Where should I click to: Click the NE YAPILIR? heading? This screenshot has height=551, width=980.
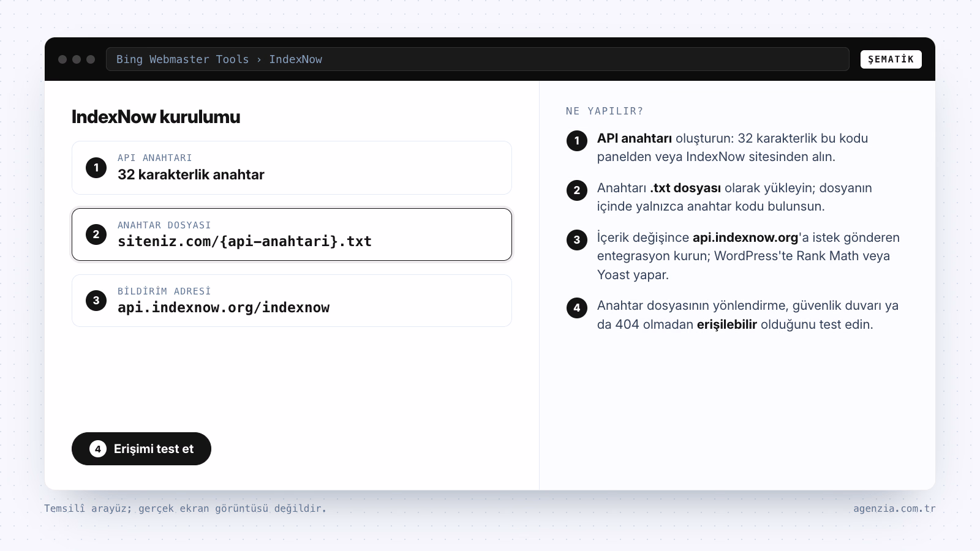click(x=605, y=111)
